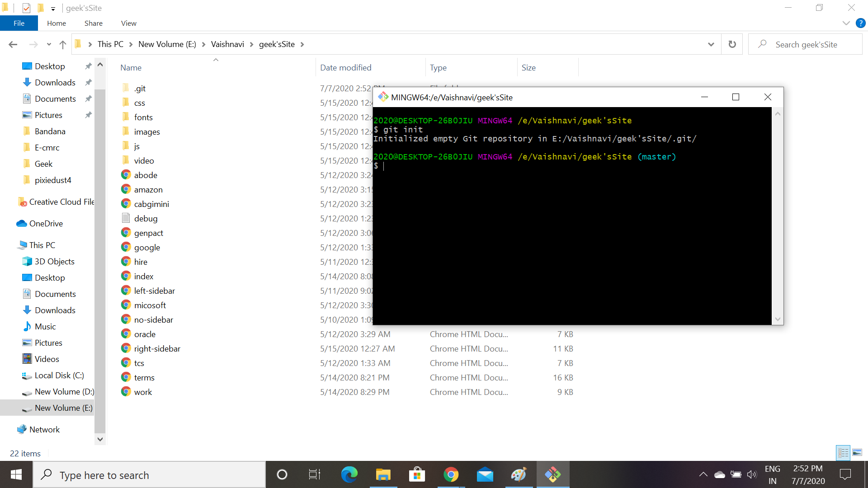Open New Volume (D:) drive
The height and width of the screenshot is (488, 868).
(64, 392)
